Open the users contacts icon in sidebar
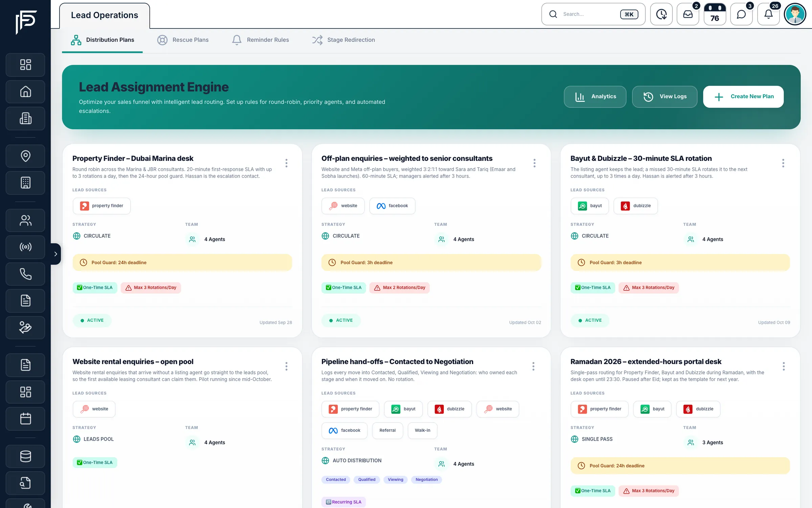The width and height of the screenshot is (812, 508). tap(25, 220)
